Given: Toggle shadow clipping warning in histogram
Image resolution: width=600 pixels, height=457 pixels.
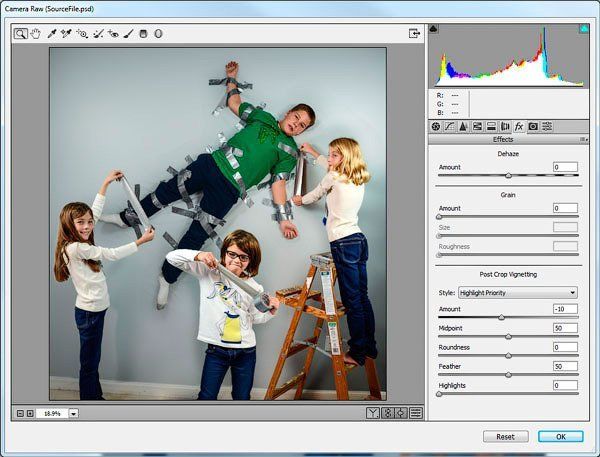Looking at the screenshot, I should [x=433, y=29].
